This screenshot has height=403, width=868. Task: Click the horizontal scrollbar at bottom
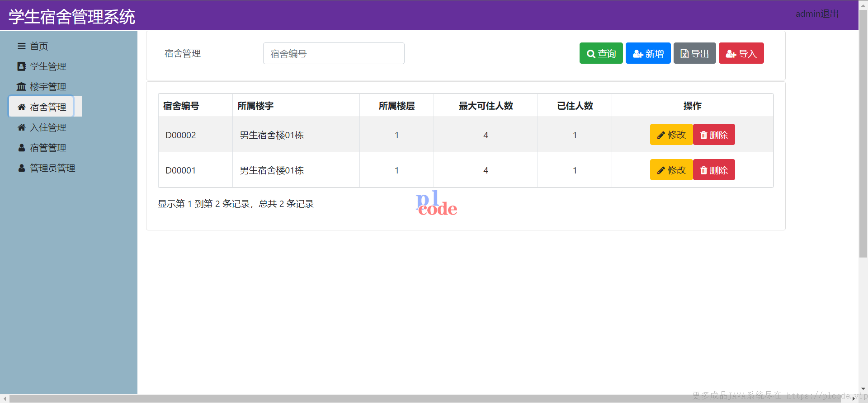coord(429,398)
